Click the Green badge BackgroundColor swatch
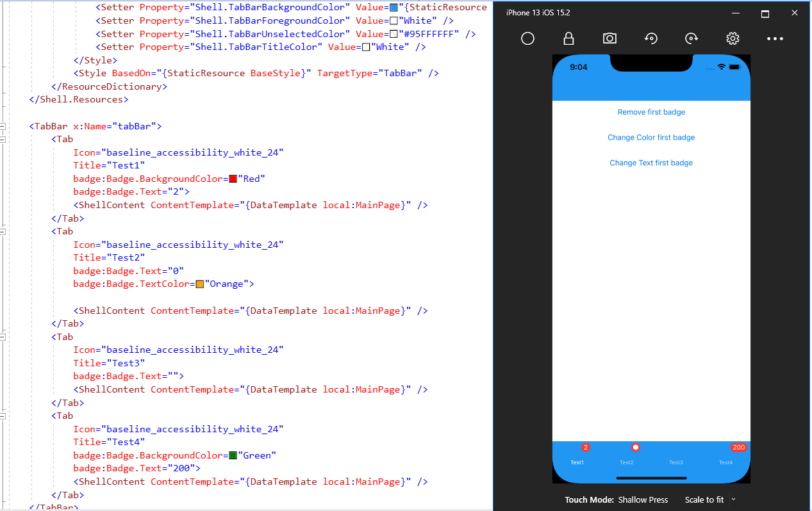812x511 pixels. point(233,455)
